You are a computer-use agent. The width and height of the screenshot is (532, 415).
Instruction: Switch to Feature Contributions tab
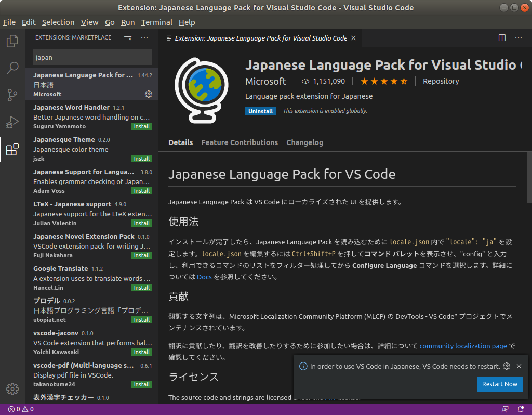[240, 142]
